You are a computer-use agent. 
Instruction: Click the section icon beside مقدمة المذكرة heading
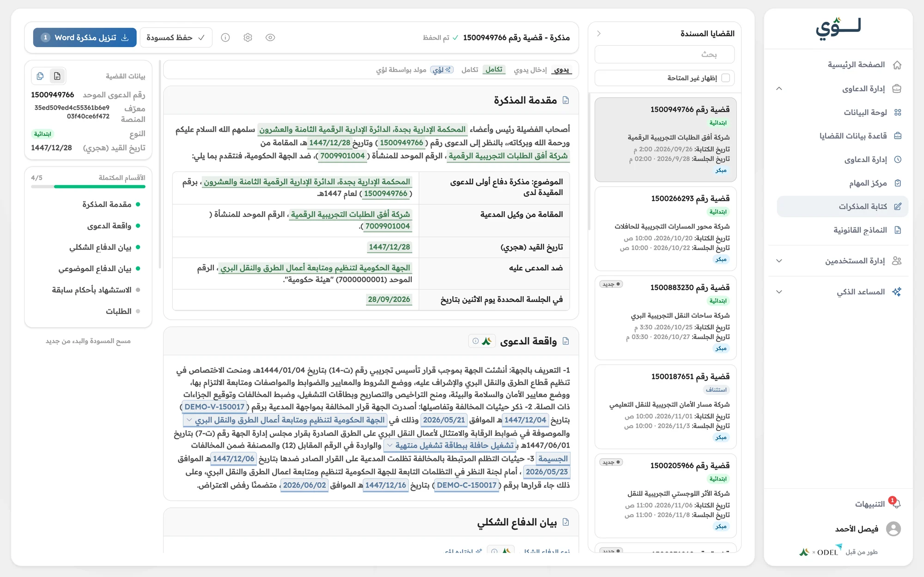[565, 100]
